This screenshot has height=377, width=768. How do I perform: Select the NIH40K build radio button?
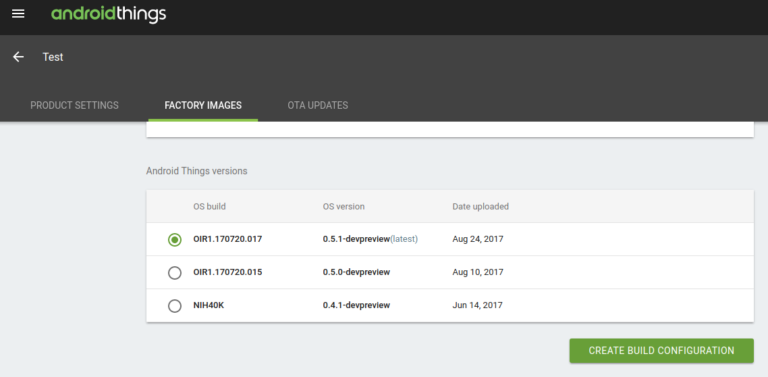pos(174,306)
